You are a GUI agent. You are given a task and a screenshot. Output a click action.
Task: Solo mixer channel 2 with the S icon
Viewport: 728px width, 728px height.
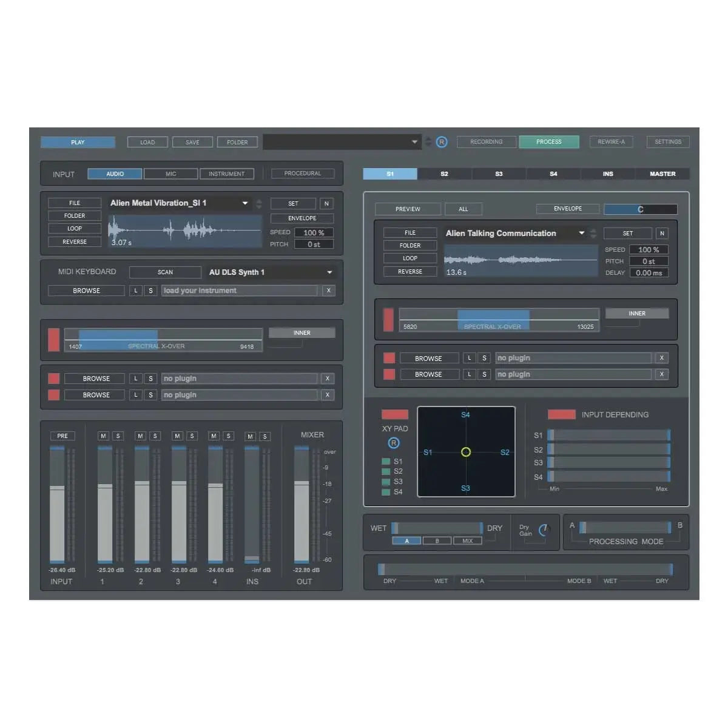(154, 436)
